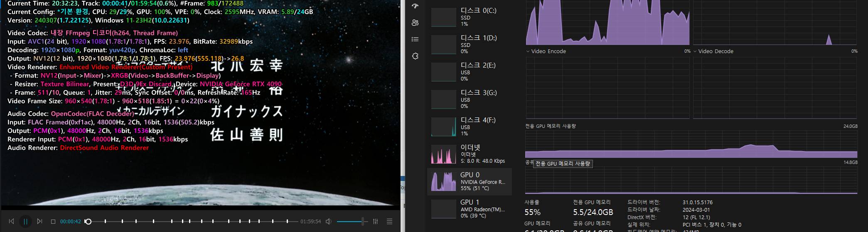Open the Video Decode engine dropdown
The width and height of the screenshot is (868, 232).
pos(713,51)
